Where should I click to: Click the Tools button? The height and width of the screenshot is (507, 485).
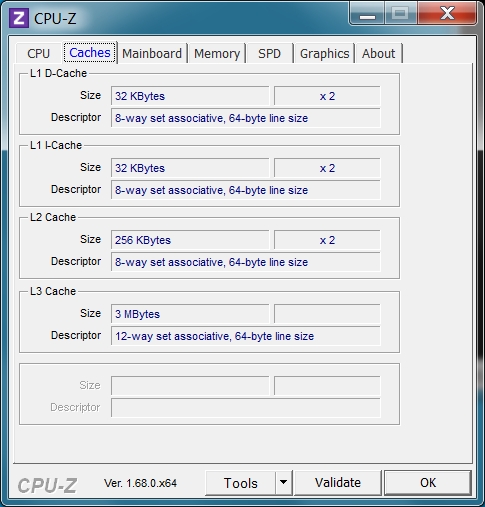click(241, 483)
